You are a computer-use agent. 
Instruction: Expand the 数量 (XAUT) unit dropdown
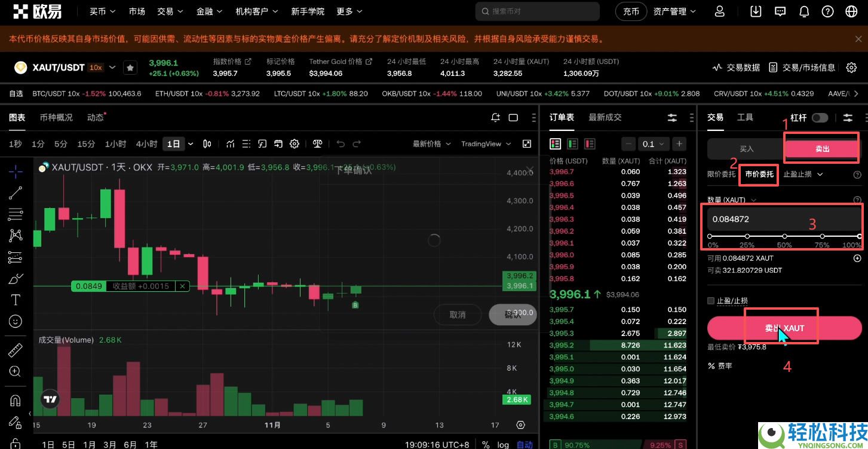point(753,200)
